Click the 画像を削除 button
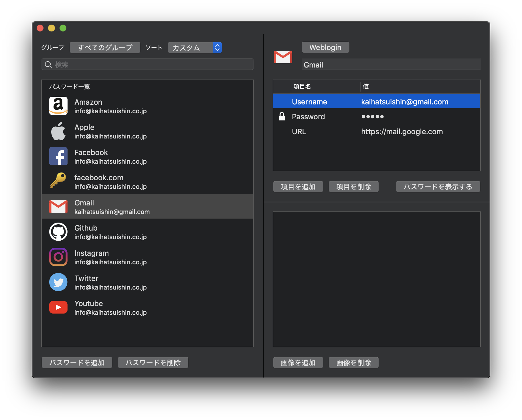The image size is (522, 420). 354,362
